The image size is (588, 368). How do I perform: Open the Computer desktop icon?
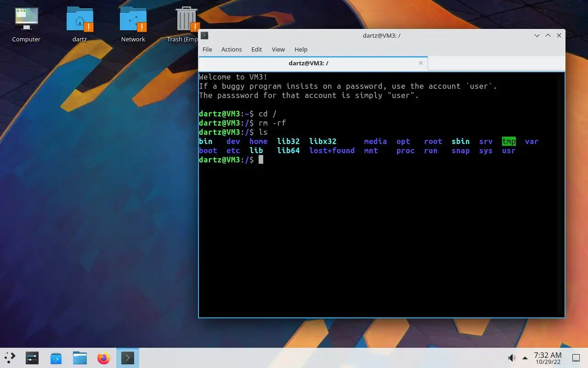tap(26, 25)
